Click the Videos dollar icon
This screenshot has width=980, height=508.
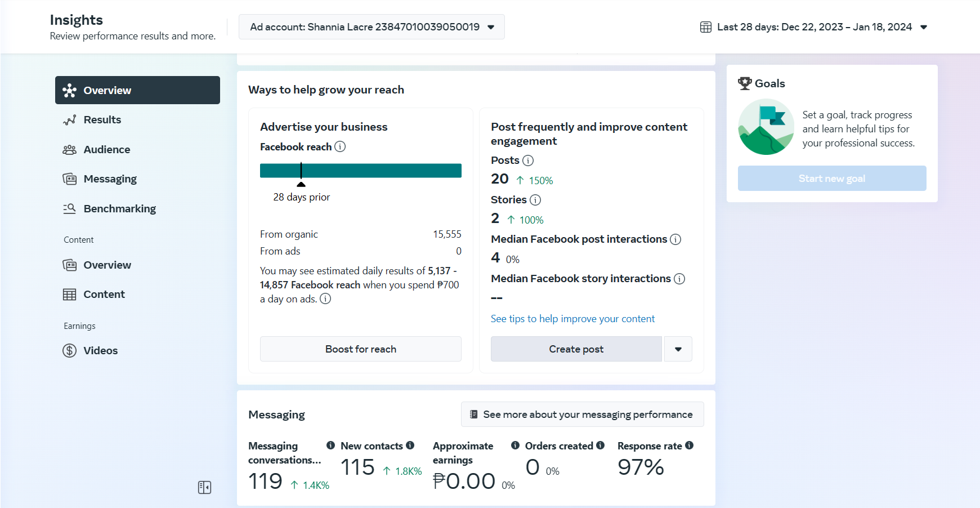(x=69, y=351)
